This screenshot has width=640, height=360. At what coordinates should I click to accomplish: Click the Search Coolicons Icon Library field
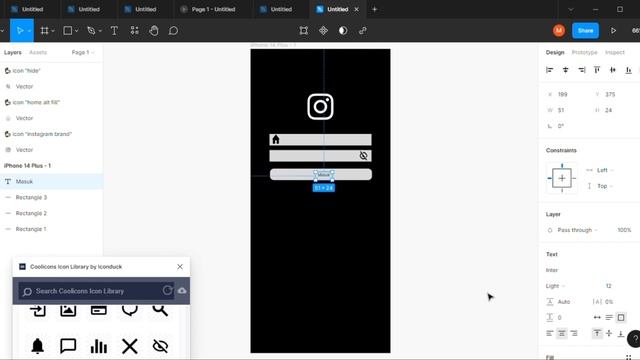96,291
